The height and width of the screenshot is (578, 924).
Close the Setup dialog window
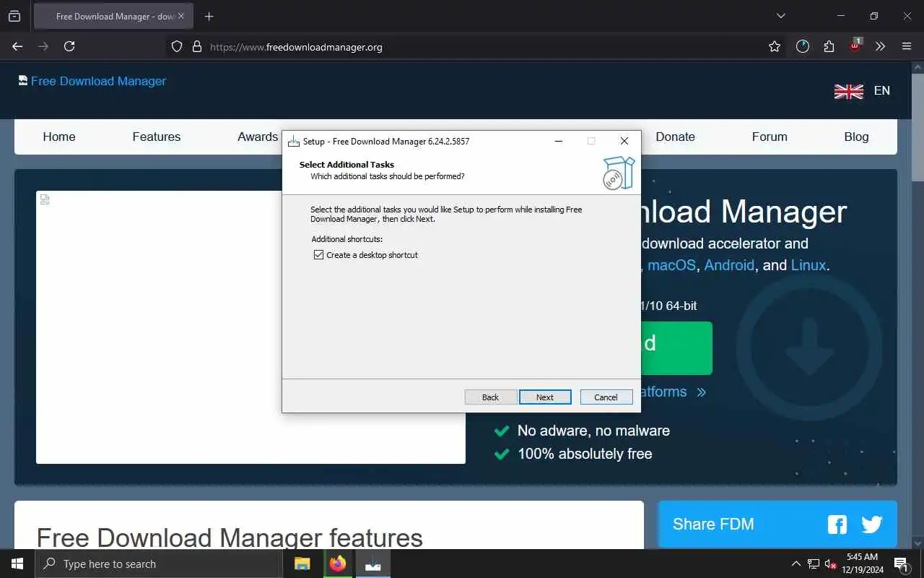click(x=624, y=141)
